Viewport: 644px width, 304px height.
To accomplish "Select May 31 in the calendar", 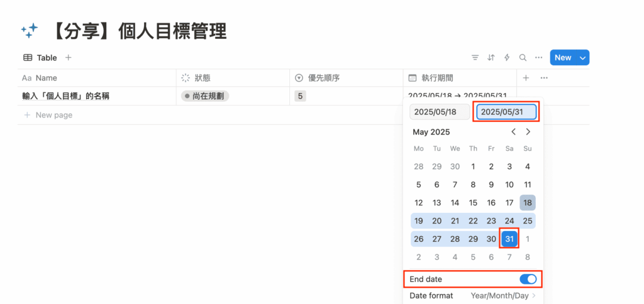I will [x=509, y=239].
